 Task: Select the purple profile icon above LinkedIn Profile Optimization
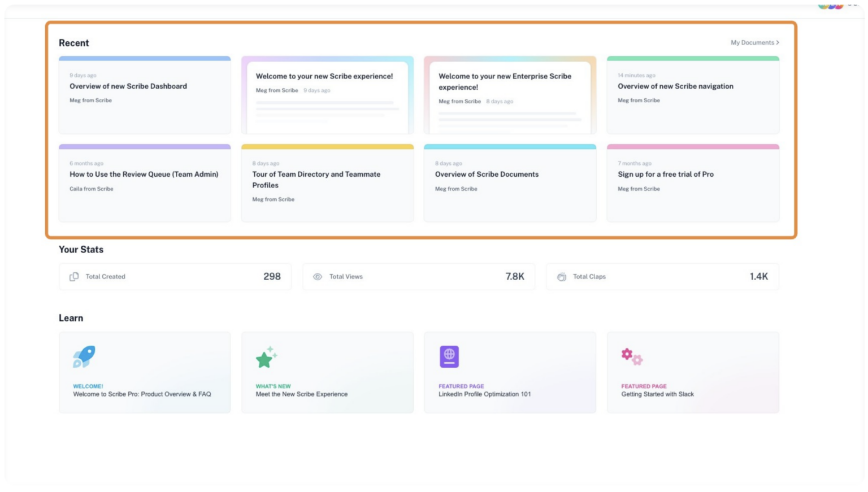click(x=449, y=356)
